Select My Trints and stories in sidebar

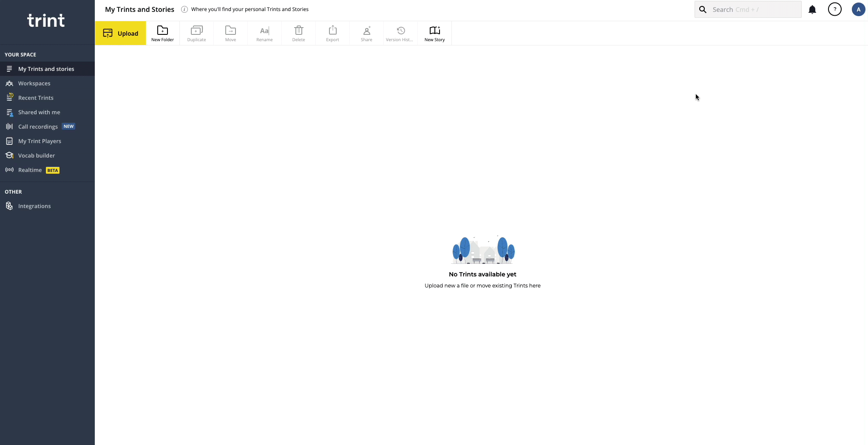tap(47, 69)
